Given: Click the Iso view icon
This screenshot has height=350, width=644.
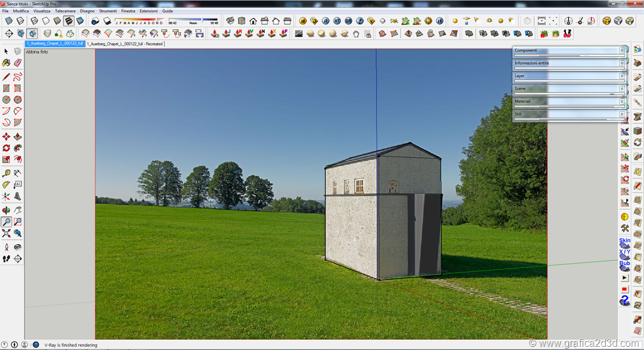Looking at the screenshot, I should click(231, 21).
